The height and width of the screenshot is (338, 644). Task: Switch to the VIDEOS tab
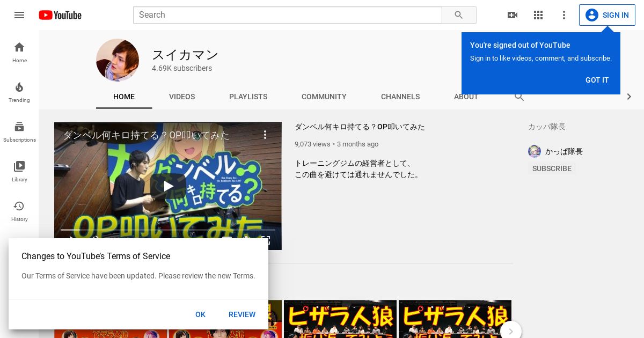point(182,97)
